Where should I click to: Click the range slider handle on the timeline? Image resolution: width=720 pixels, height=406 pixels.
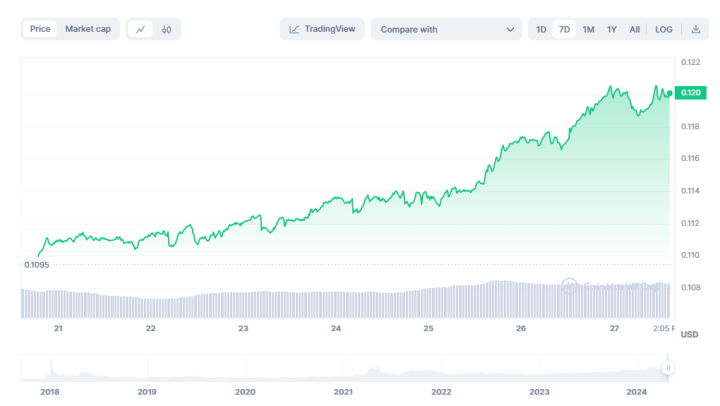pos(668,368)
